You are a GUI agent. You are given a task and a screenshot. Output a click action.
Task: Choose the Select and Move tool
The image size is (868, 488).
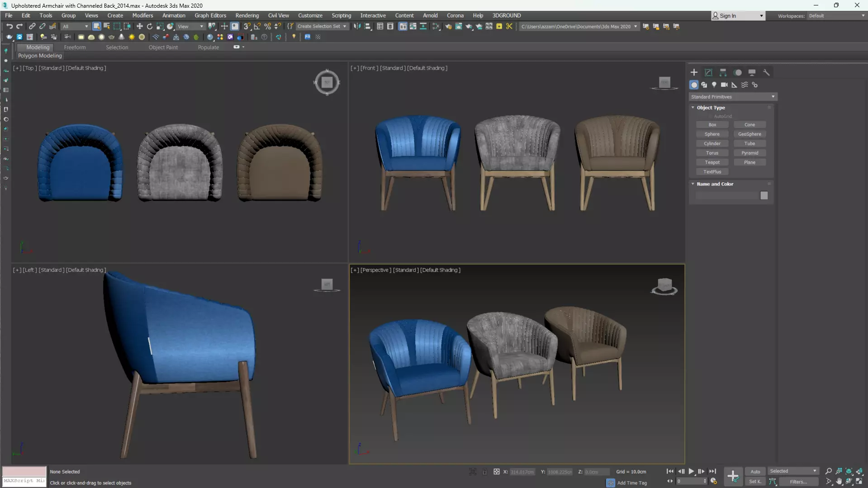coord(140,26)
